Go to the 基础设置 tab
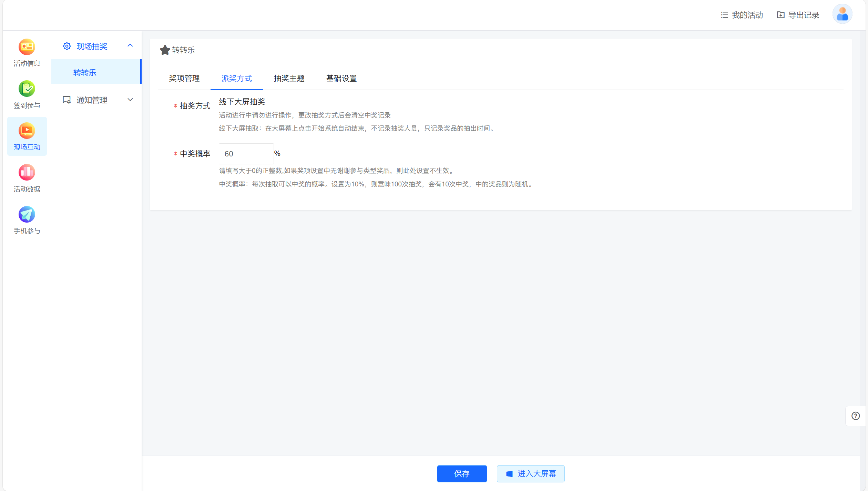The height and width of the screenshot is (491, 868). [x=341, y=79]
